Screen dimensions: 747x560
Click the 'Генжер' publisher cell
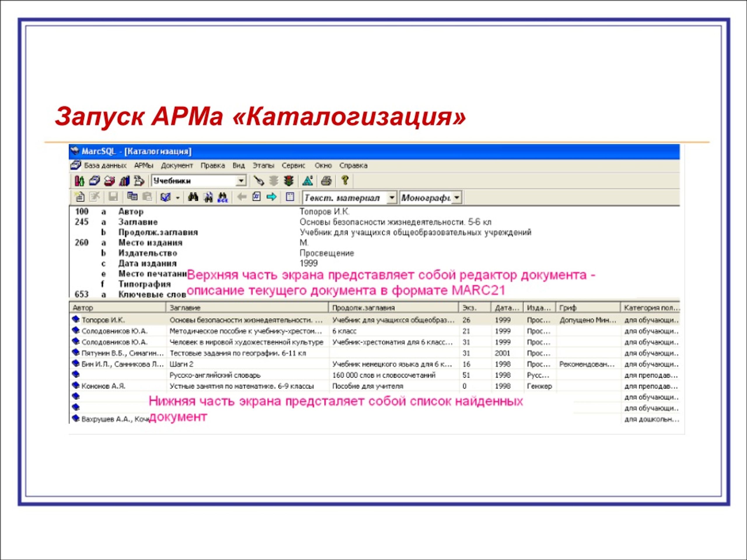539,386
